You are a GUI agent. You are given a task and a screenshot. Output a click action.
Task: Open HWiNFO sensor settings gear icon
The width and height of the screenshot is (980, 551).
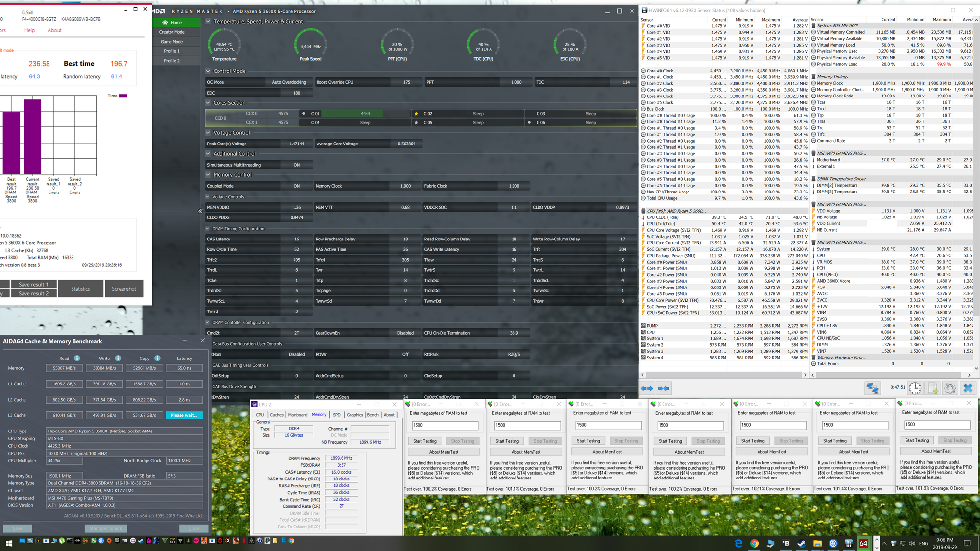click(950, 388)
